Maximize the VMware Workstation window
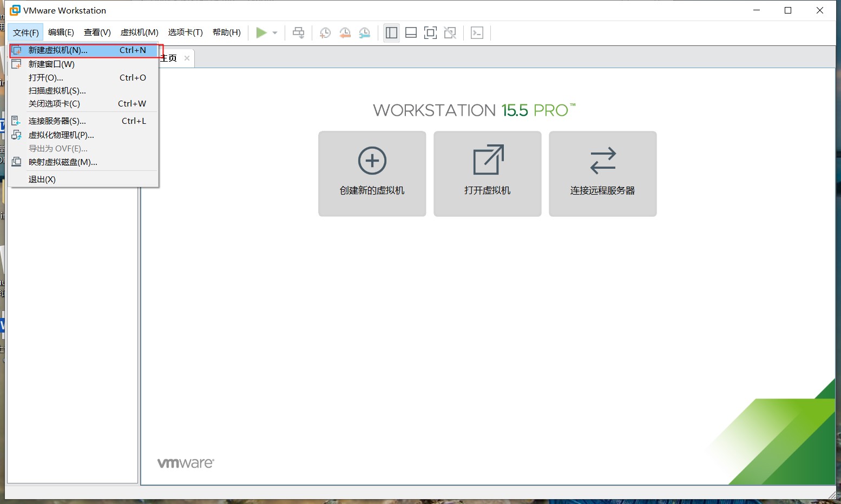 [788, 10]
